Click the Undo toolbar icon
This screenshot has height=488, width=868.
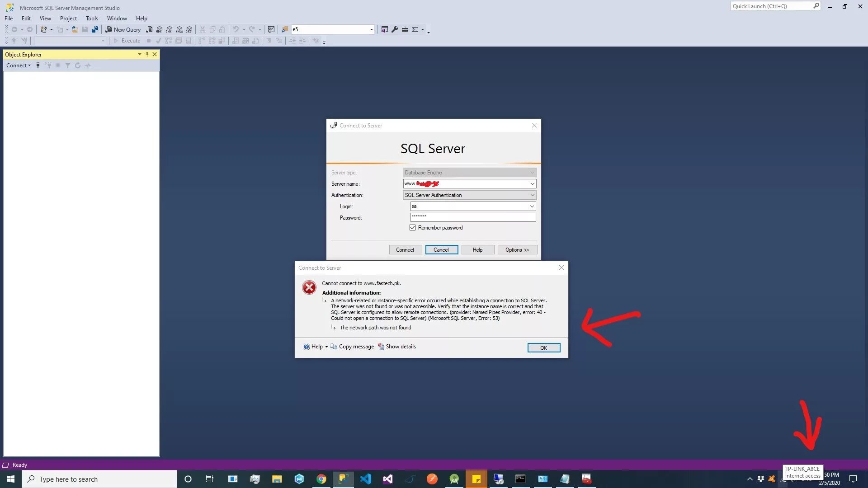click(x=236, y=29)
